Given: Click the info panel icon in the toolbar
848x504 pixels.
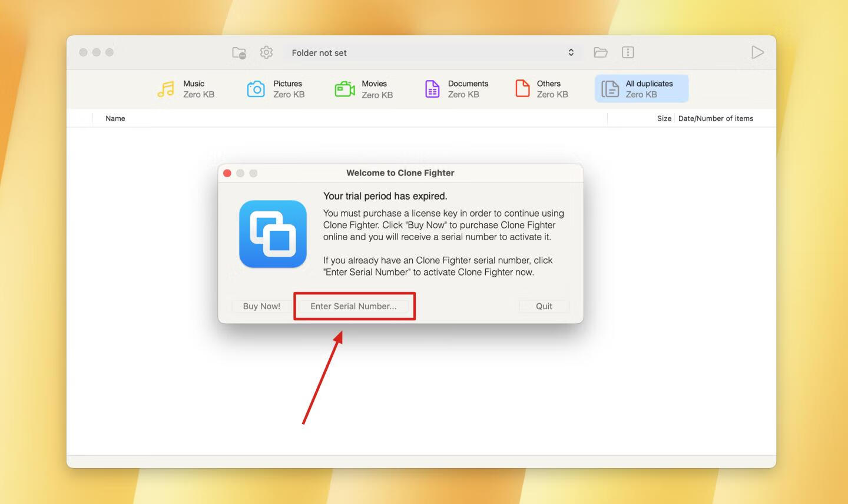Looking at the screenshot, I should click(628, 52).
